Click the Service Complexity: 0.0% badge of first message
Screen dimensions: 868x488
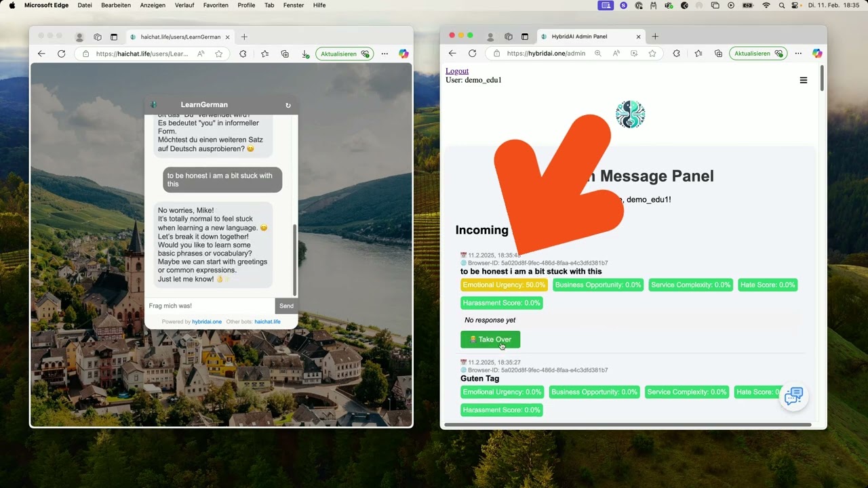click(x=691, y=285)
